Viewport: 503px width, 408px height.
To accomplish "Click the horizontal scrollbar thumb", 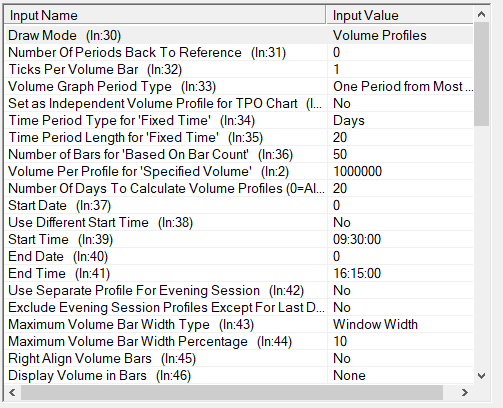I will [232, 392].
